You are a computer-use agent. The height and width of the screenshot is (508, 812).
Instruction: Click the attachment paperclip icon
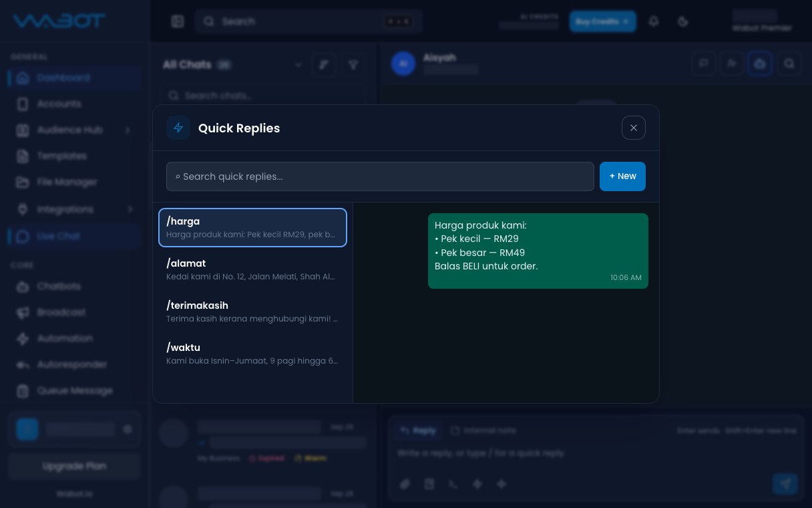(405, 484)
